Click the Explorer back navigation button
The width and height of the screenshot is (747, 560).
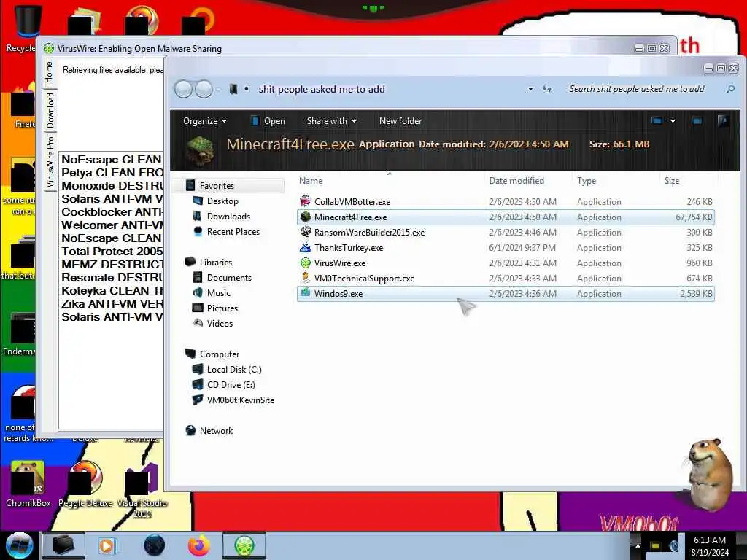183,89
